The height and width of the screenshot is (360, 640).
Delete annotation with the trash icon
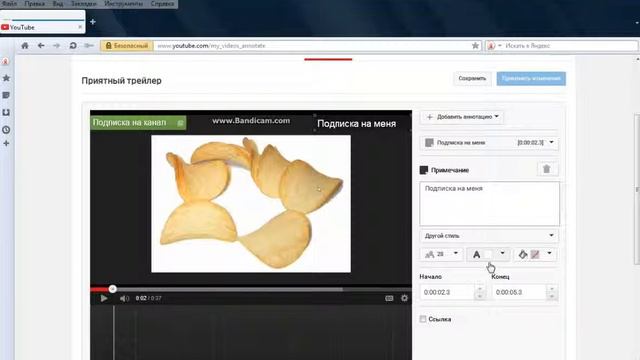click(547, 169)
